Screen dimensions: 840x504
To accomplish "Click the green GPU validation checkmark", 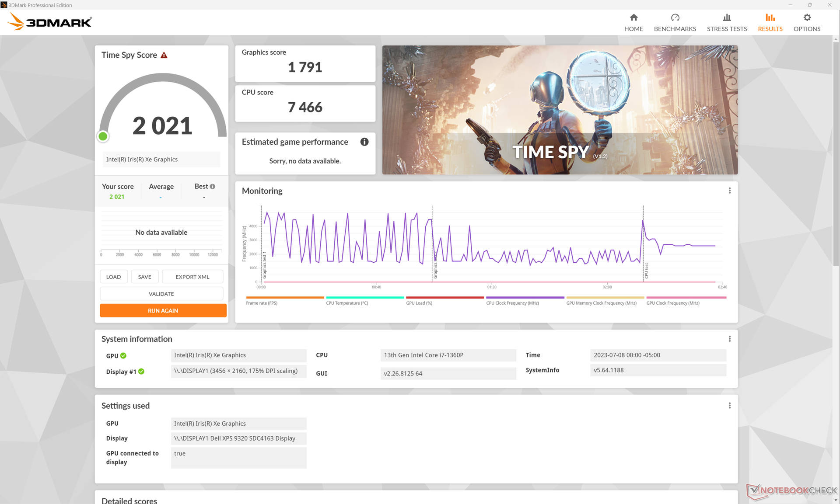I will coord(123,356).
